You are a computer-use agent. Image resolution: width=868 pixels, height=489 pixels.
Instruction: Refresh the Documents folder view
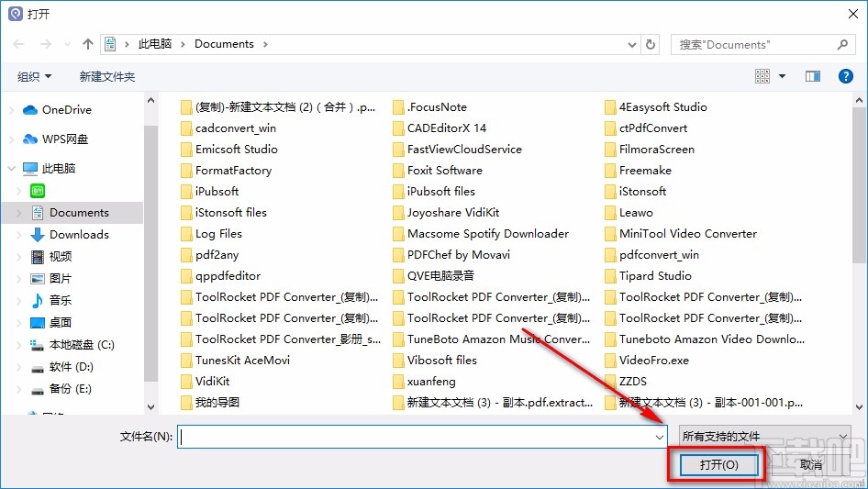click(x=651, y=44)
